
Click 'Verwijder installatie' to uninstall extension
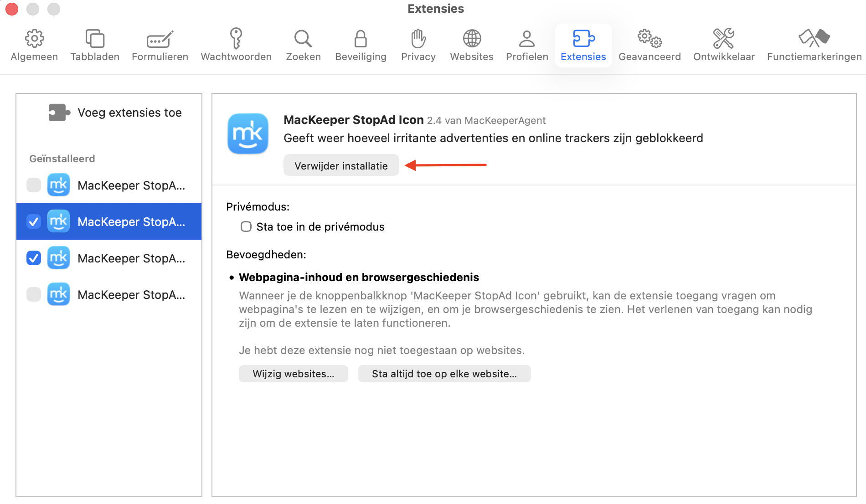pos(341,165)
